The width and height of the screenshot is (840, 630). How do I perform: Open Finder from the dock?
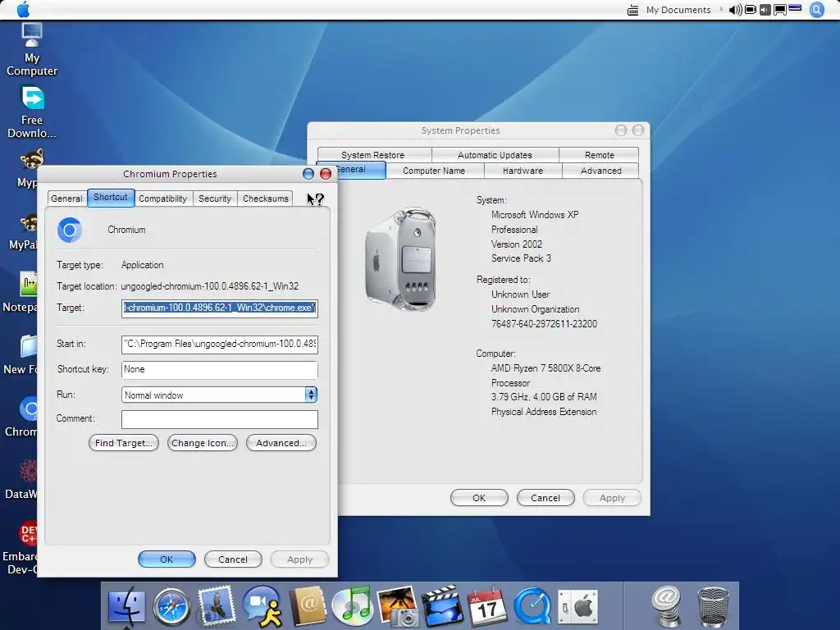(x=126, y=607)
